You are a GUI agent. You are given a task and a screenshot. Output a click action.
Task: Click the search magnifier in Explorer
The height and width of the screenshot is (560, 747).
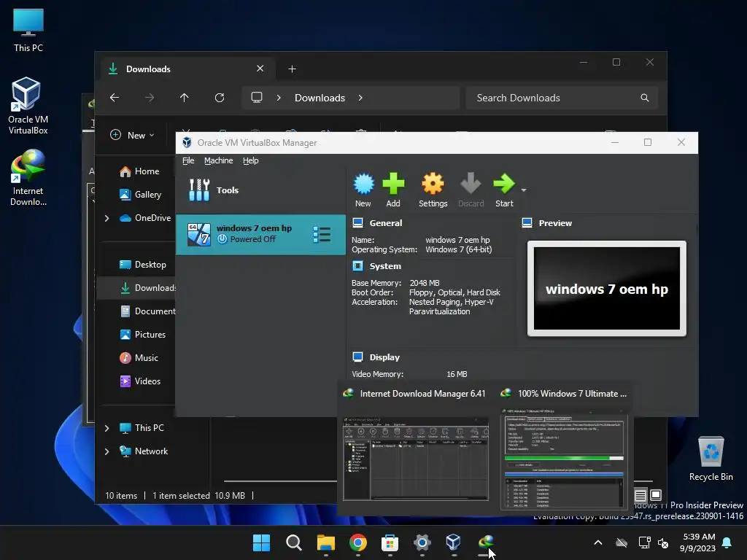[645, 98]
